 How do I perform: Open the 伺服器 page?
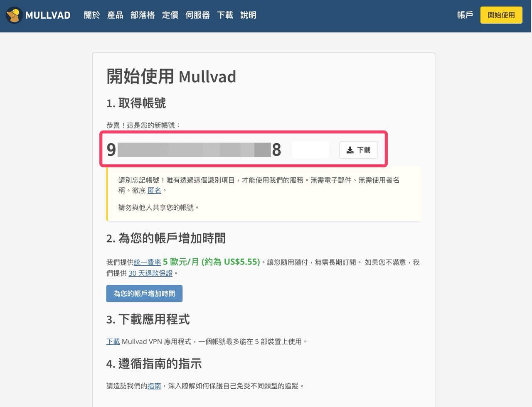tap(197, 15)
